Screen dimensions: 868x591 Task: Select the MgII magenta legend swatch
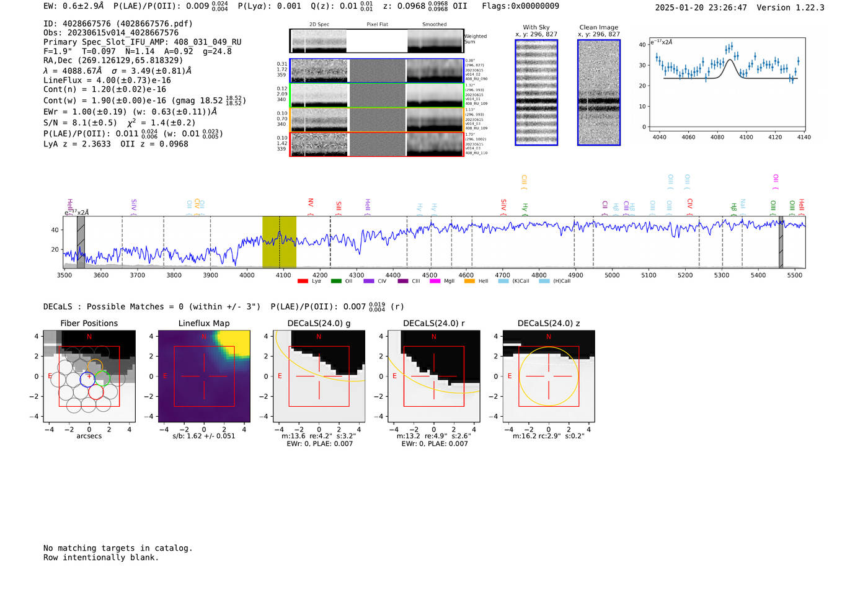coord(435,281)
